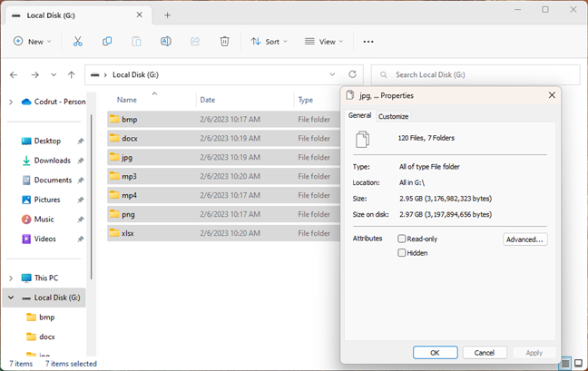This screenshot has width=588, height=371.
Task: Click the disabled Apply button
Action: [x=534, y=353]
